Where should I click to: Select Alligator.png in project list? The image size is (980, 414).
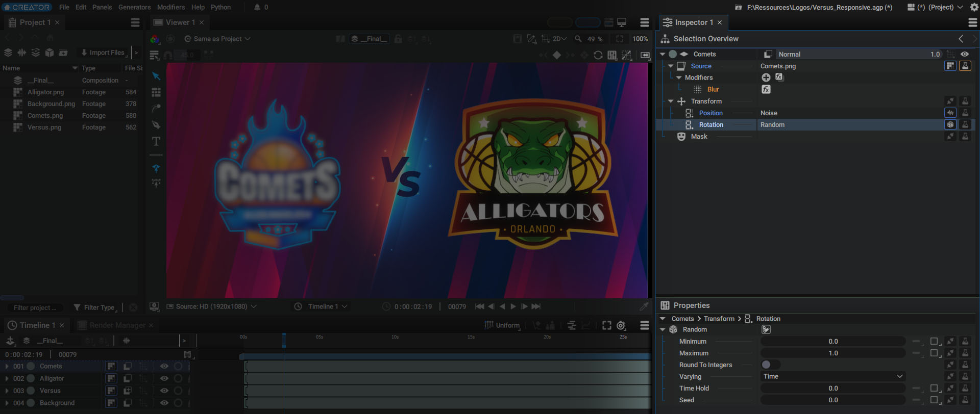(x=45, y=92)
